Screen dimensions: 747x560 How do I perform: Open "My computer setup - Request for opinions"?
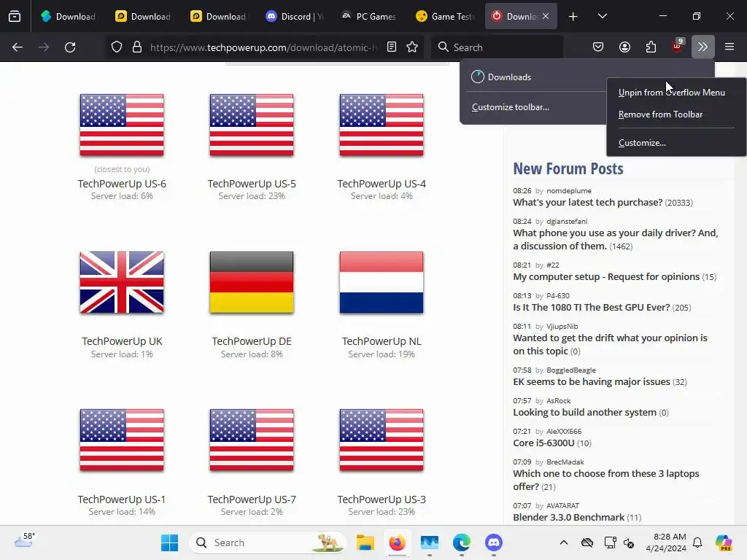click(606, 276)
